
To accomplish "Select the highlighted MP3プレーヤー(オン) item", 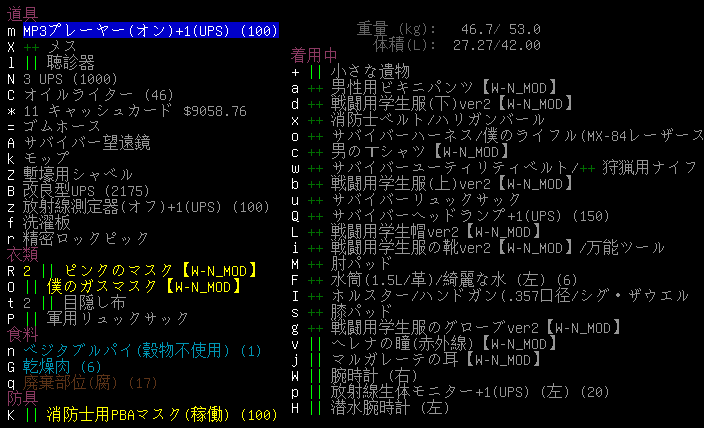I will click(150, 31).
